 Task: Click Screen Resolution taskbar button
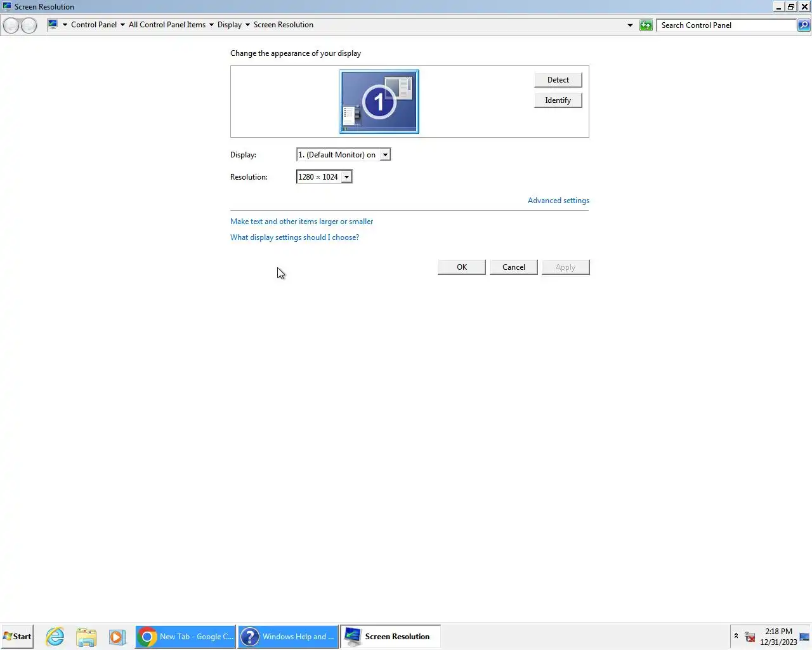(391, 637)
